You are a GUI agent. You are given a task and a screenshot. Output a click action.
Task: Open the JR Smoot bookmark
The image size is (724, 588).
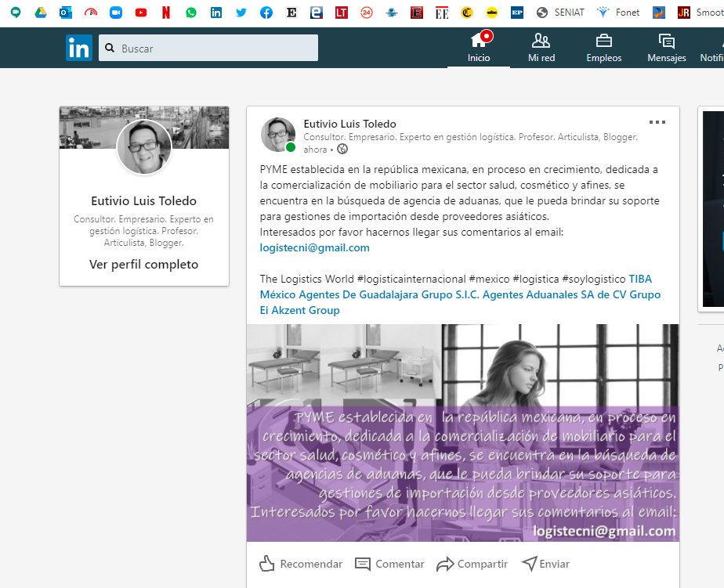point(700,13)
